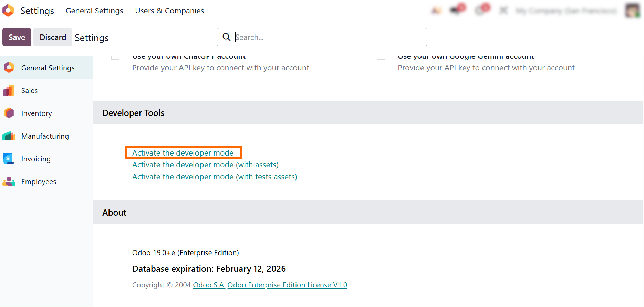Open the company switcher dropdown

(x=566, y=11)
